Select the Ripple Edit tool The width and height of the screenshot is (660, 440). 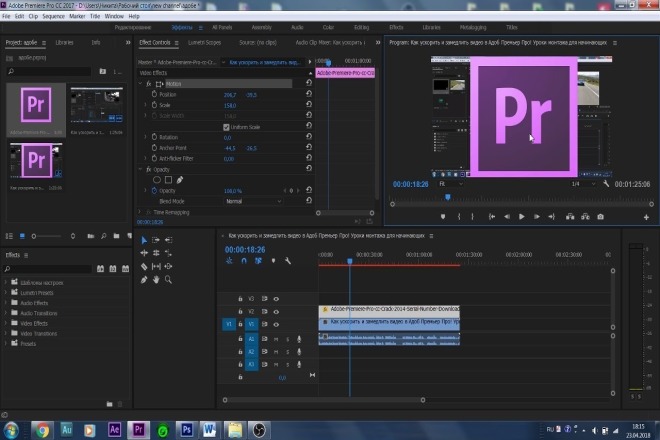[x=144, y=253]
